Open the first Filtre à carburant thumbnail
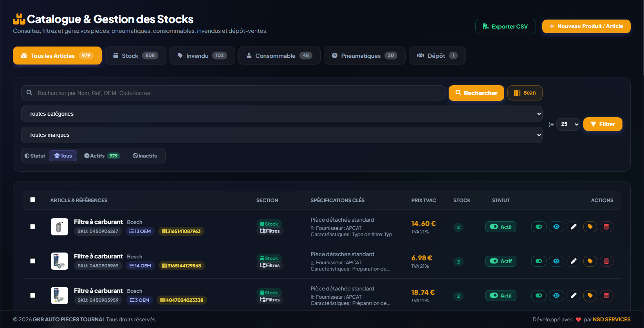Viewport: 644px width, 328px height. pyautogui.click(x=60, y=227)
